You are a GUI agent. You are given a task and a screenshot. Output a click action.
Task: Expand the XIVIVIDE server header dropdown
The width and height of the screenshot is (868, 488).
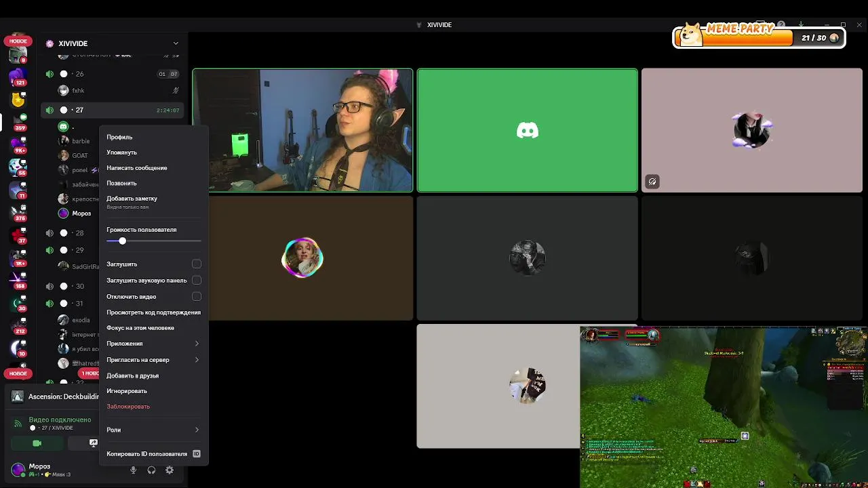[176, 43]
